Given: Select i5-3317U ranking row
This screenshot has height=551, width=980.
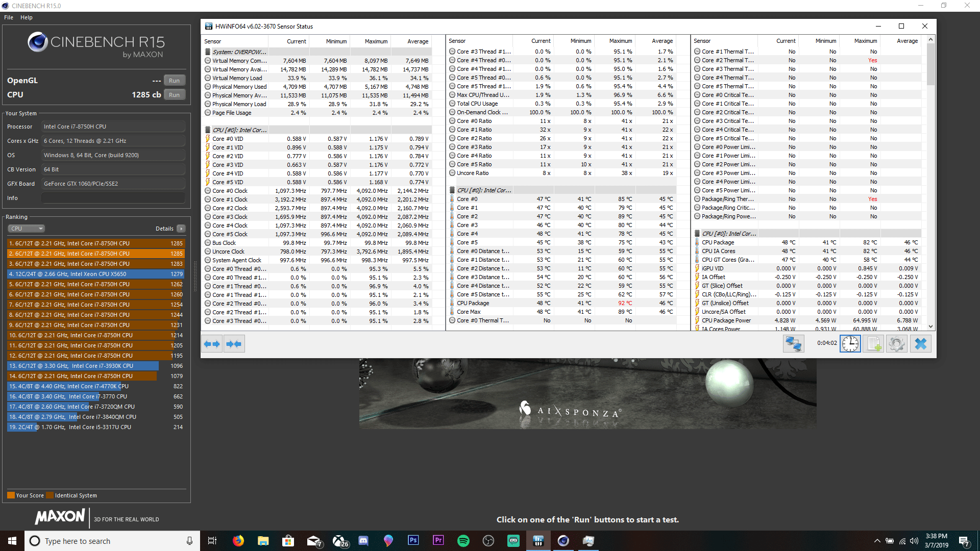Looking at the screenshot, I should coord(96,427).
